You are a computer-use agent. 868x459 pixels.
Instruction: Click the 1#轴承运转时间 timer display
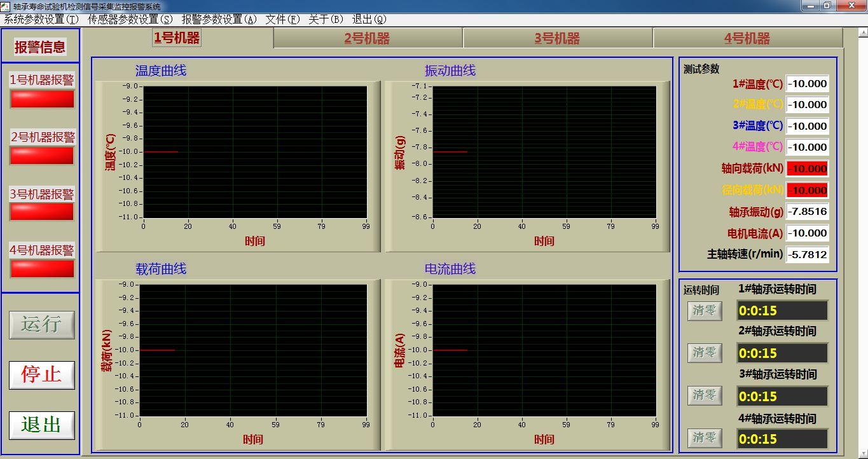tap(783, 311)
